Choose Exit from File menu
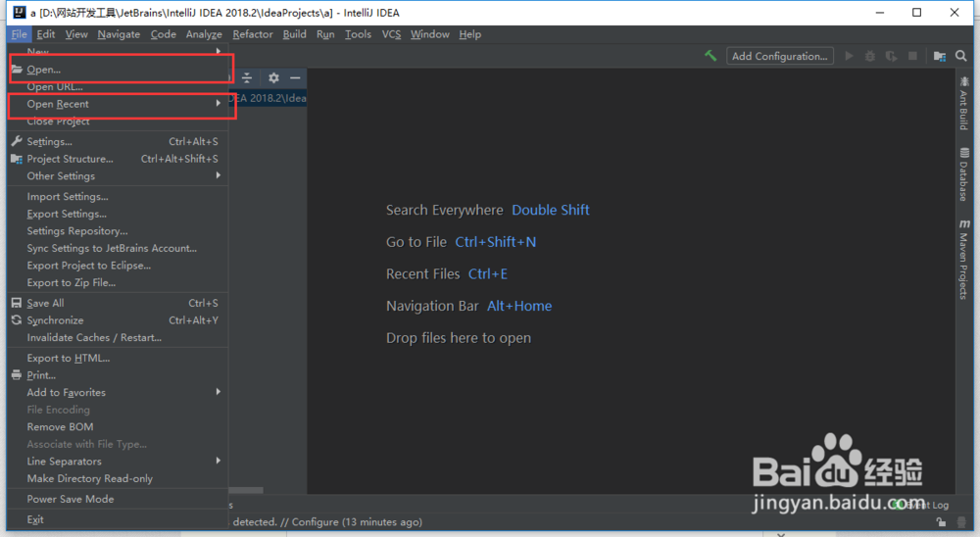The width and height of the screenshot is (980, 537). (118, 519)
